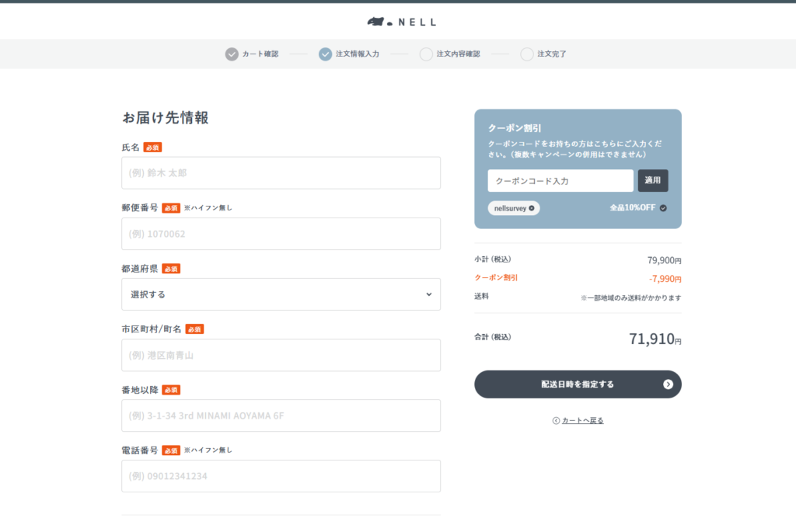Screen dimensions: 796x532
Task: Click the 郵便番号 postal code field
Action: 281,234
